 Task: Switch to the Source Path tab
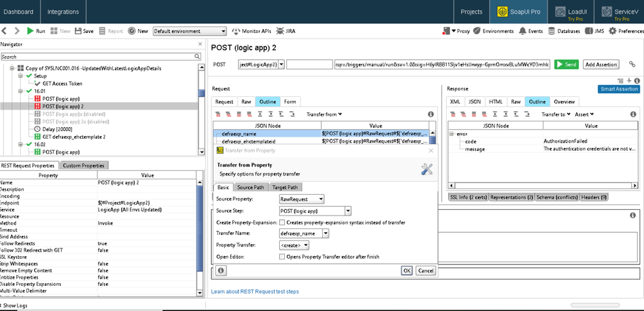[x=250, y=188]
